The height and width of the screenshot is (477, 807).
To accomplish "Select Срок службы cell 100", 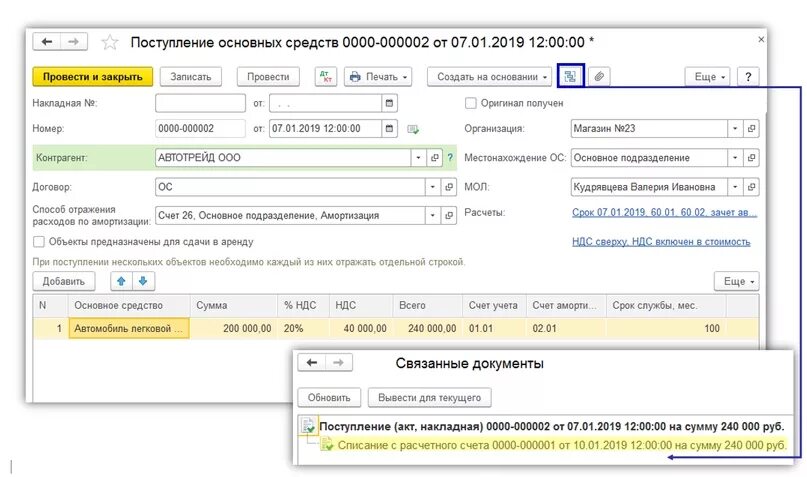I will [666, 328].
